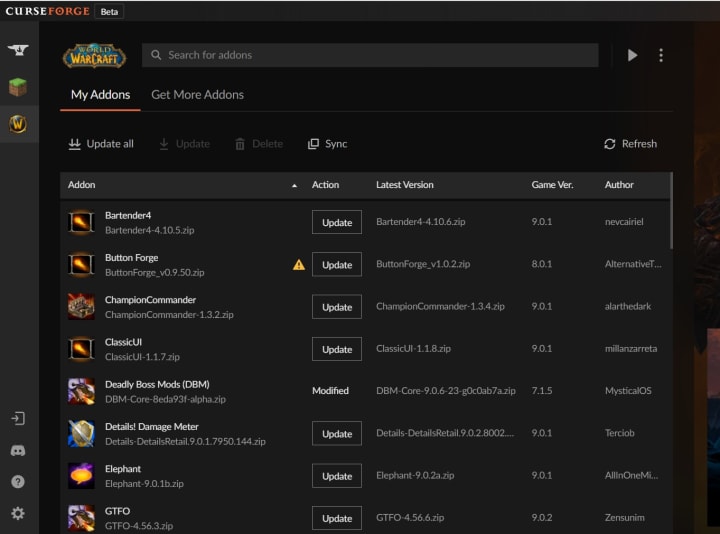Sort by the Addon column header
Image resolution: width=720 pixels, height=534 pixels.
tap(82, 185)
